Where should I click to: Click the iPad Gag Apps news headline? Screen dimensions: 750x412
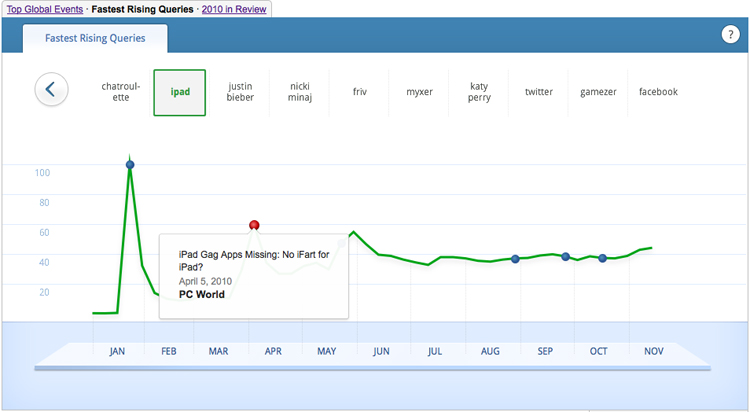[x=254, y=261]
